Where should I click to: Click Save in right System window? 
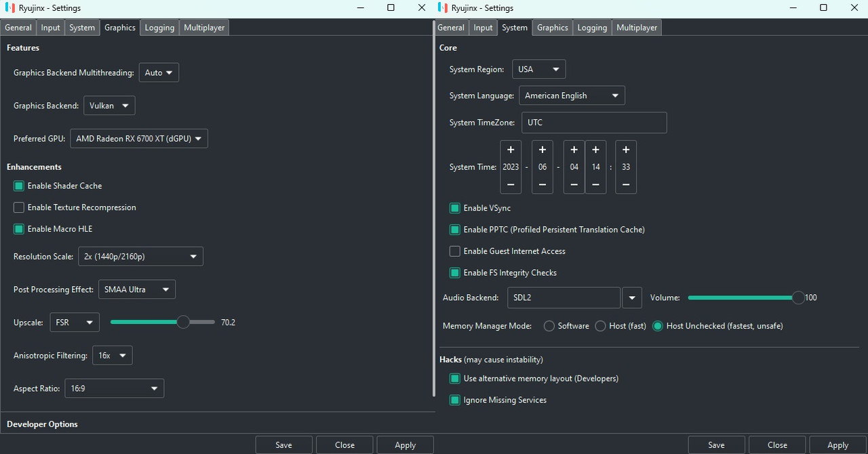pyautogui.click(x=717, y=445)
